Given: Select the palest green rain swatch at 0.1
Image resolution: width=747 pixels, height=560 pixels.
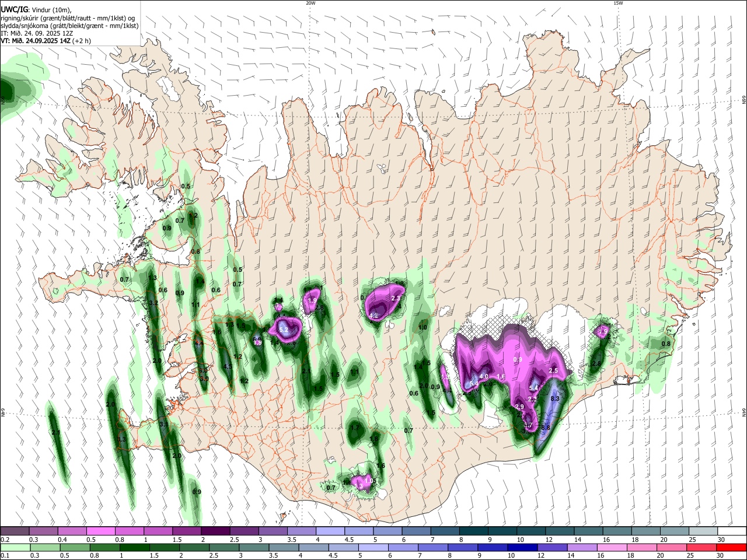Looking at the screenshot, I should click(15, 548).
